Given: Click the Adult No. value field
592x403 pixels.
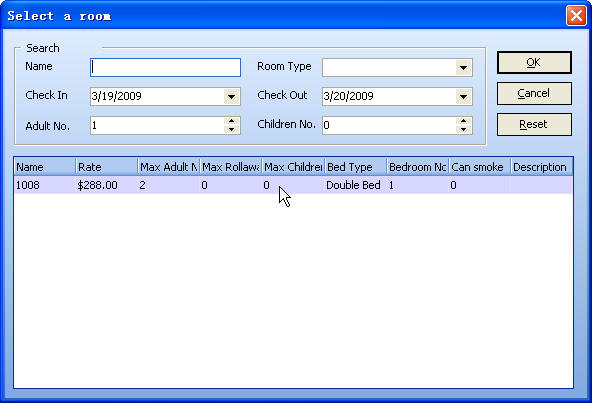Looking at the screenshot, I should [157, 125].
